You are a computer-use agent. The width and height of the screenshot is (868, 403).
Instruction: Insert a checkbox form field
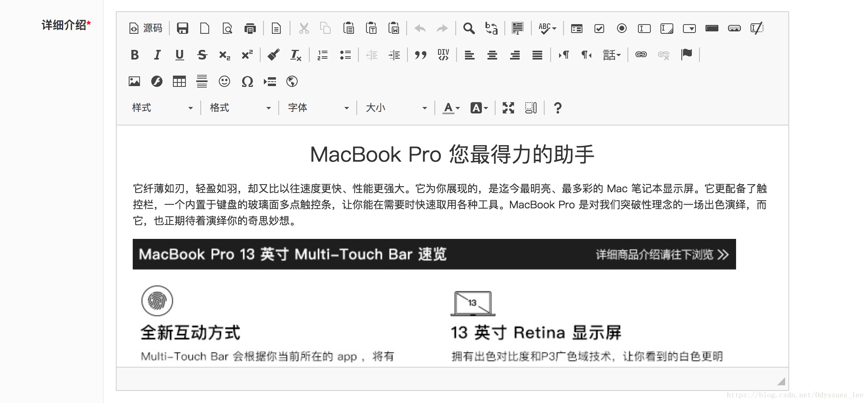599,28
